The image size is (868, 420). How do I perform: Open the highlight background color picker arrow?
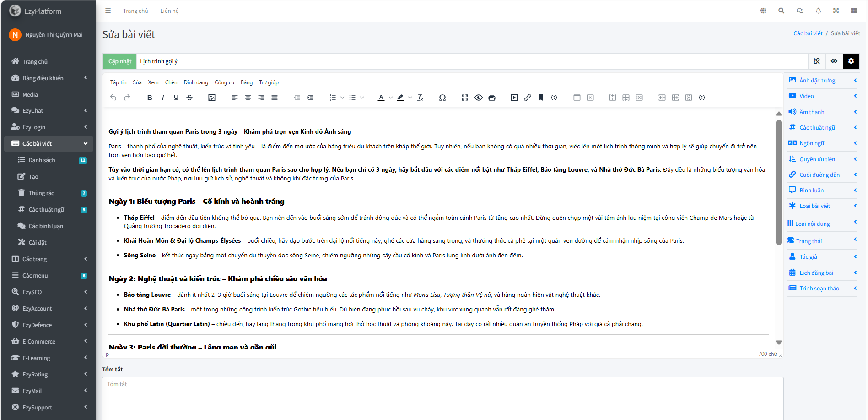[x=410, y=98]
